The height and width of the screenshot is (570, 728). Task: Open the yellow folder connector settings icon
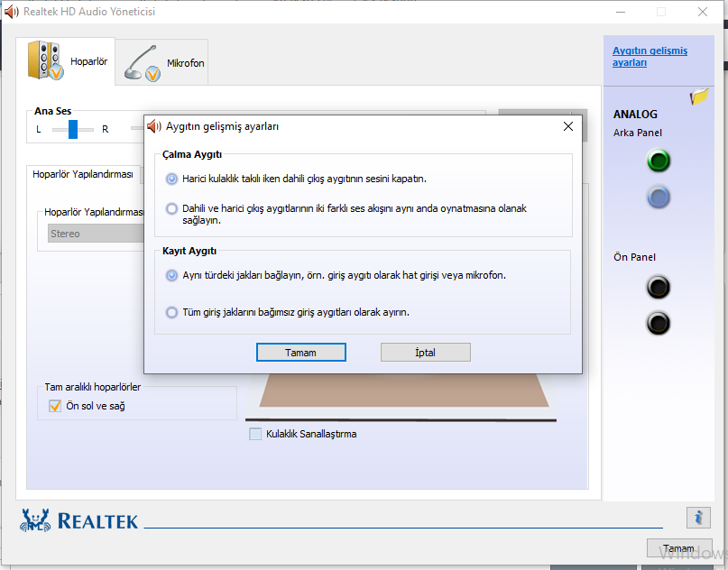tap(699, 97)
